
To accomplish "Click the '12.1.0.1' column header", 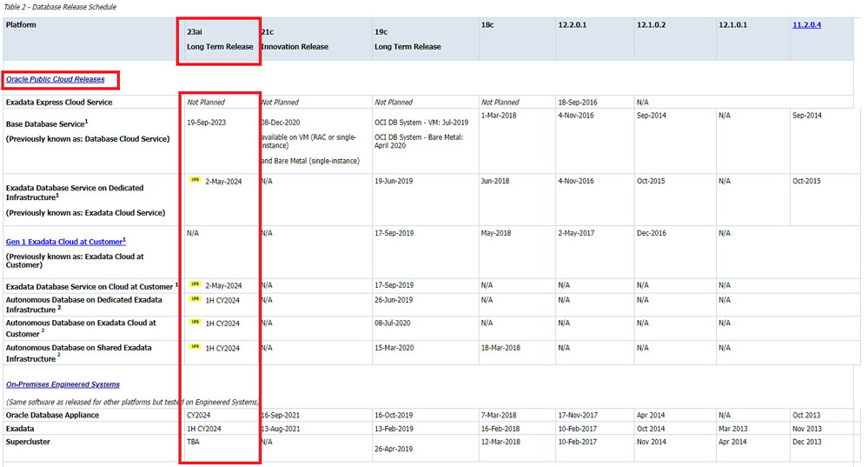I will [733, 25].
